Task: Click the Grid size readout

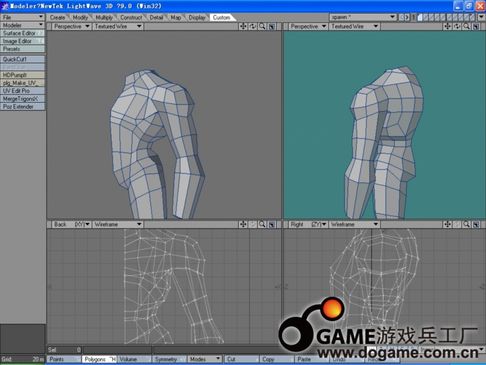Action: 23,359
